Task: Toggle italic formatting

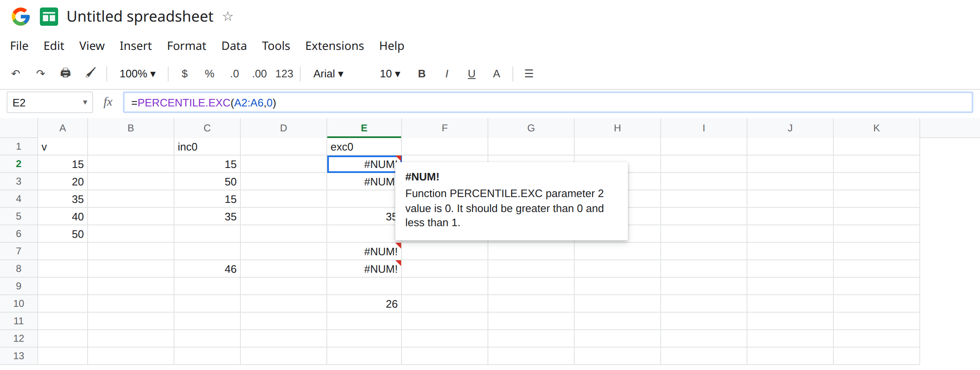Action: point(446,74)
